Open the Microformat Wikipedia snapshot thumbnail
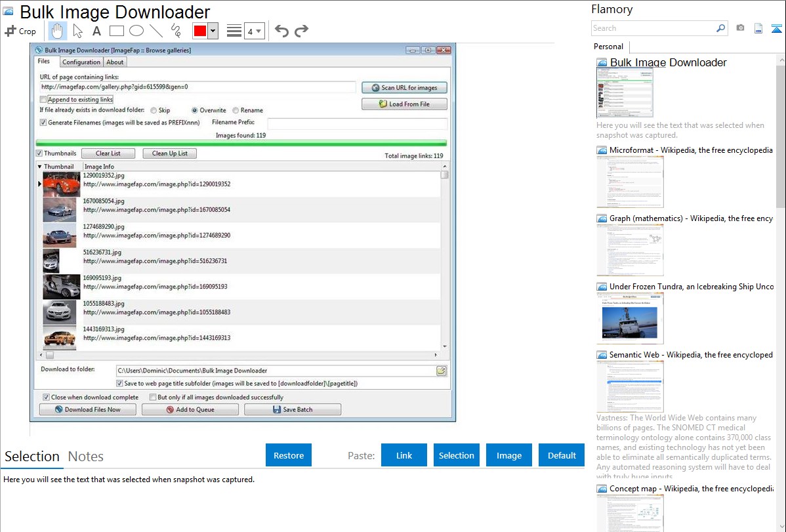786x532 pixels. (x=630, y=182)
